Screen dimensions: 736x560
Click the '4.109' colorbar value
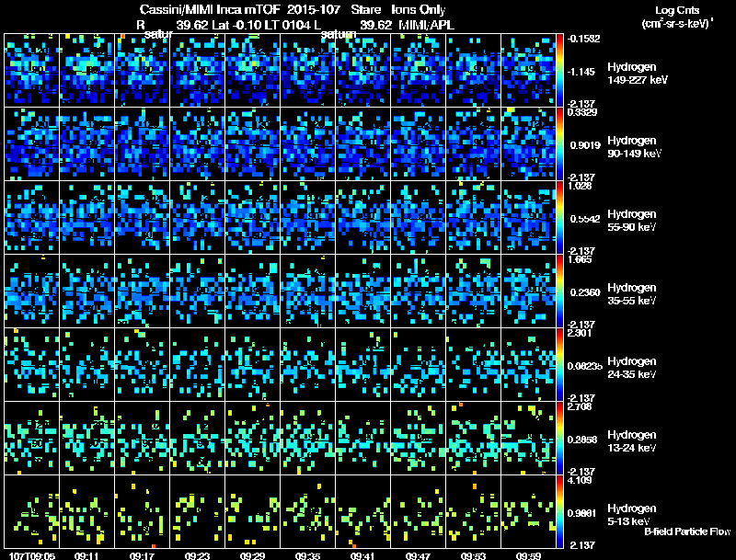(x=580, y=480)
